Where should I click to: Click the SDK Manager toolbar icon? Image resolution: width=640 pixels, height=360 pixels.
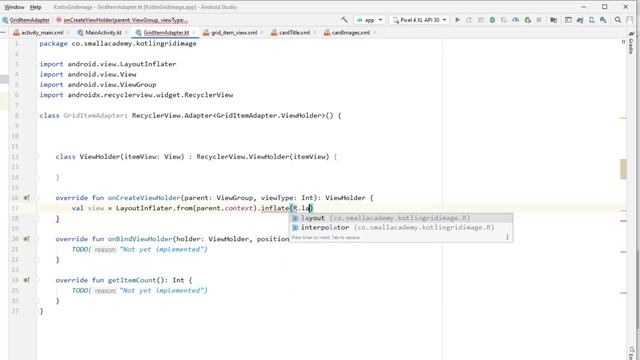603,20
